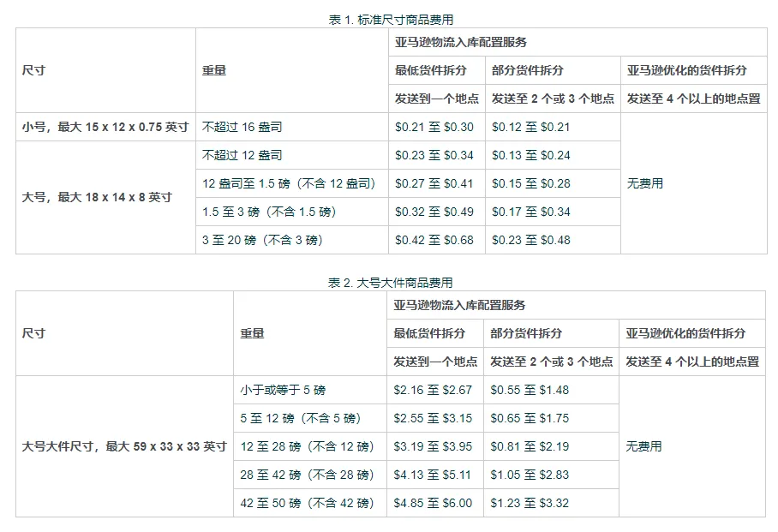Select the "小号，最大 15 x 12 x 0.75 英寸" cell
The height and width of the screenshot is (532, 778).
(105, 127)
